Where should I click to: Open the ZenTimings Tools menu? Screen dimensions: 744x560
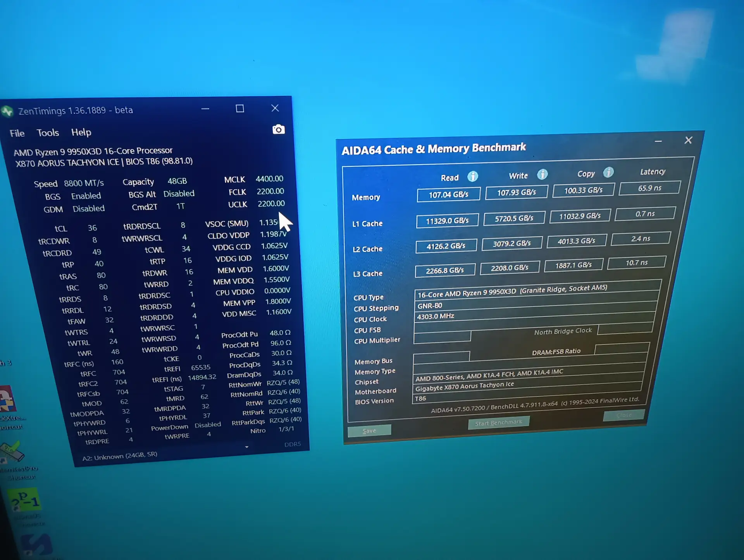tap(48, 133)
